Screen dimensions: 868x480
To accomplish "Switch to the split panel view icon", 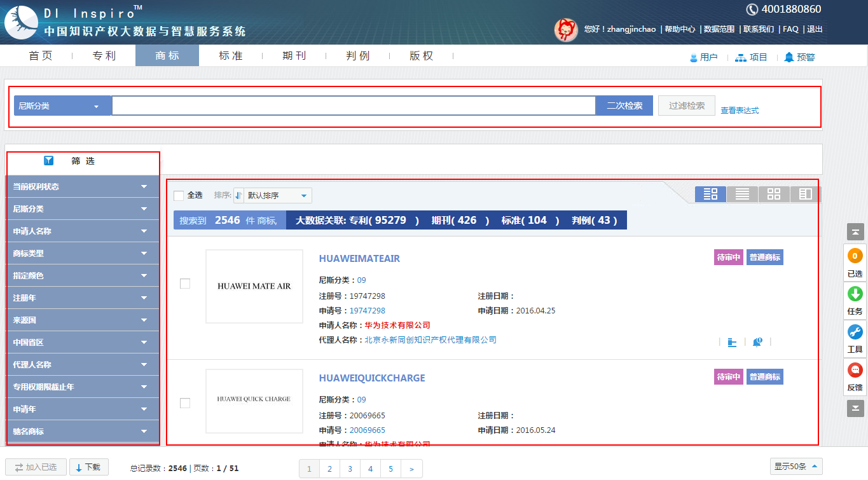I will (x=805, y=194).
